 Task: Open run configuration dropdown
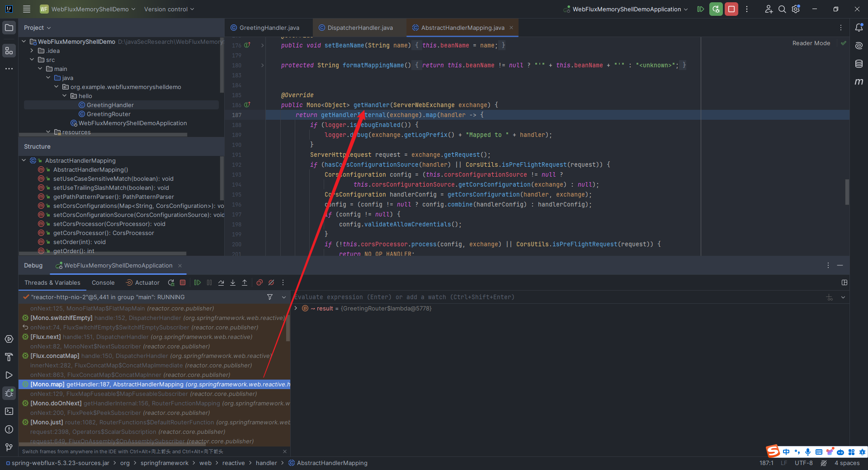click(x=626, y=9)
